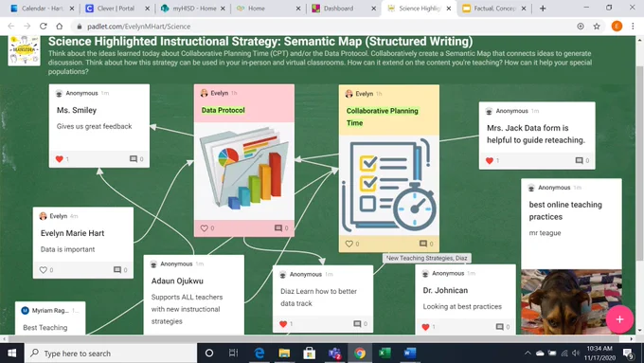Select the Data Protocol highlighted title
Screen dimensions: 644x363
pos(223,110)
